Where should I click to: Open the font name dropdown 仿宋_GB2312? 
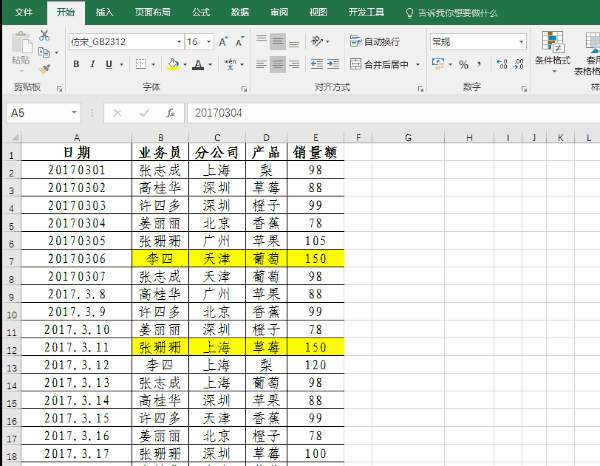pos(179,42)
